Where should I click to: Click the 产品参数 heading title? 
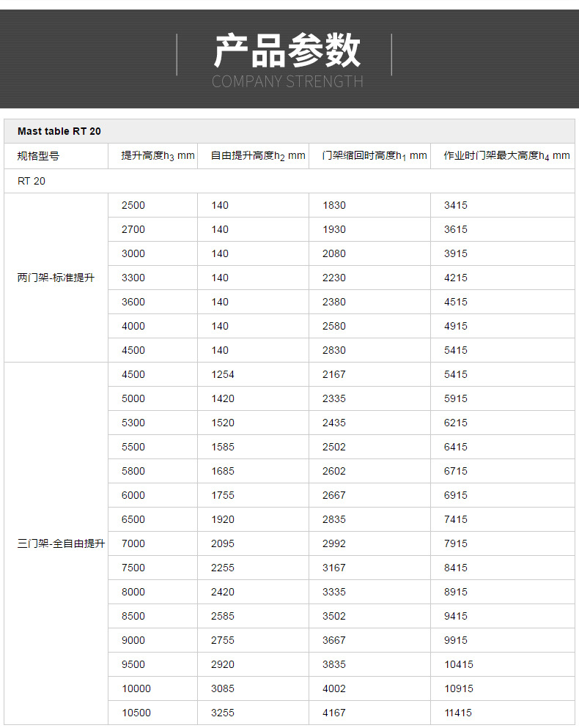(287, 51)
